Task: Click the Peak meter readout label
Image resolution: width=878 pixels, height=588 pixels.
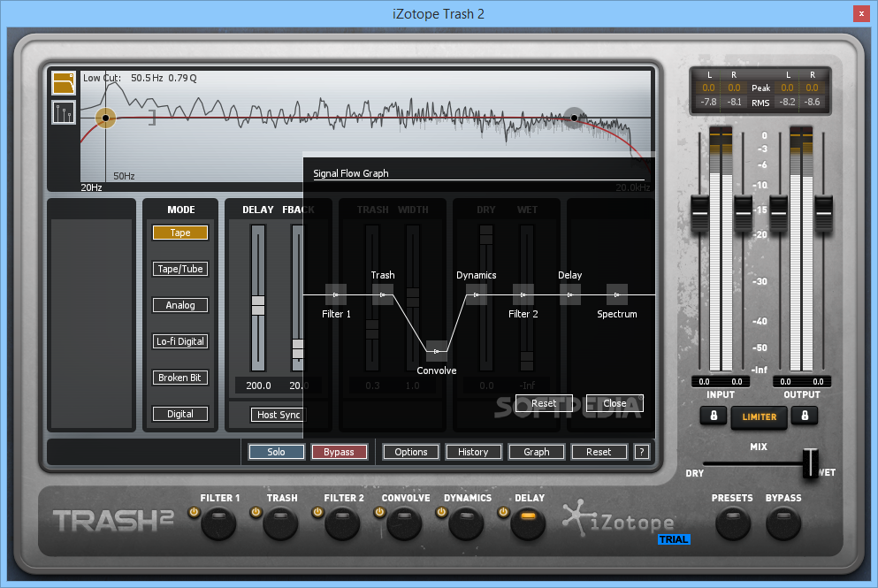Action: (761, 88)
